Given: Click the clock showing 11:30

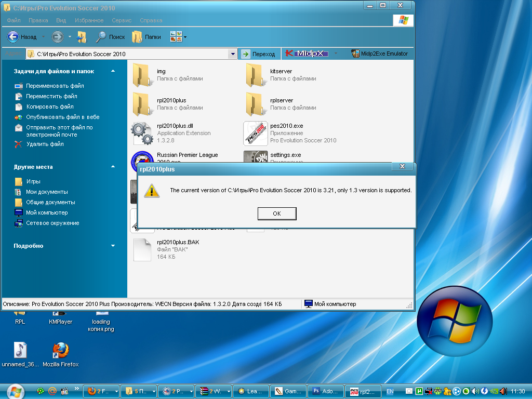Looking at the screenshot, I should point(518,391).
